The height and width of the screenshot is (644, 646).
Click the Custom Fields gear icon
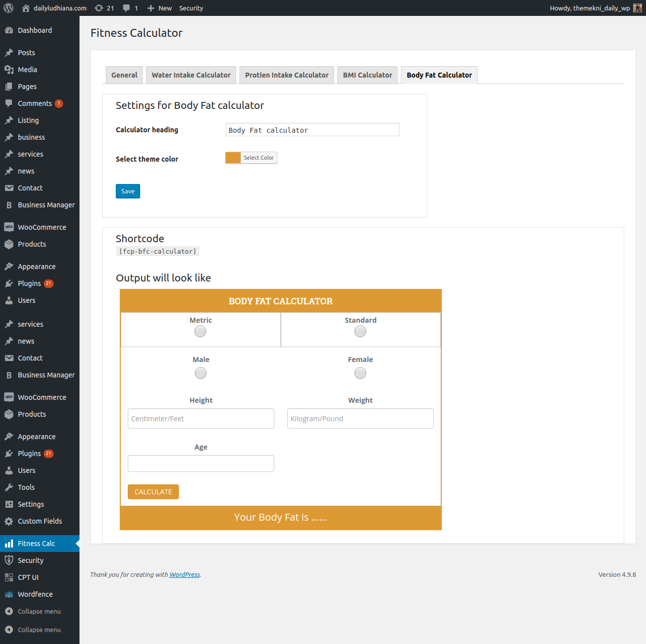point(9,521)
